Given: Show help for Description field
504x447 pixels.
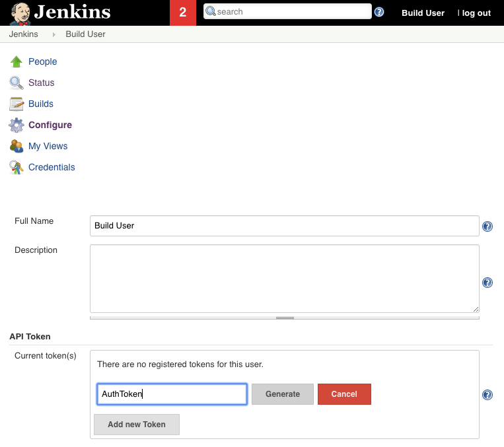Looking at the screenshot, I should point(487,283).
